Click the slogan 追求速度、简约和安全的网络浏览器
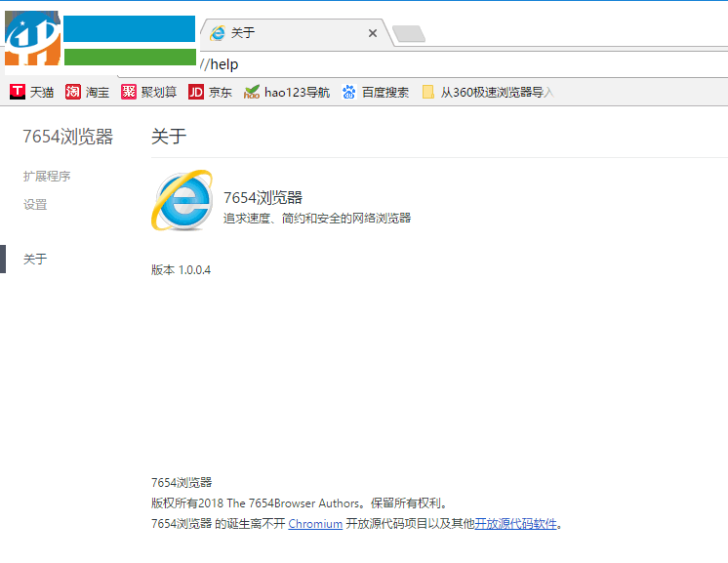The height and width of the screenshot is (563, 728). (317, 219)
